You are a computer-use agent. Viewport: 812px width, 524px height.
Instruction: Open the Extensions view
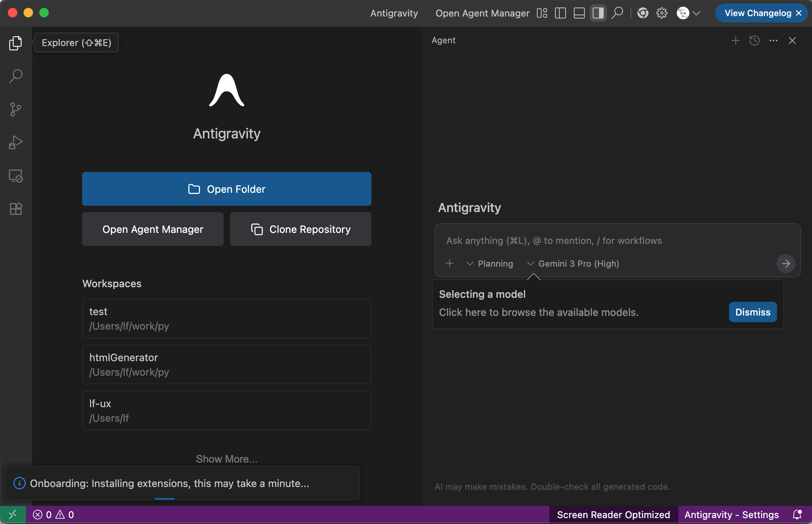(16, 208)
